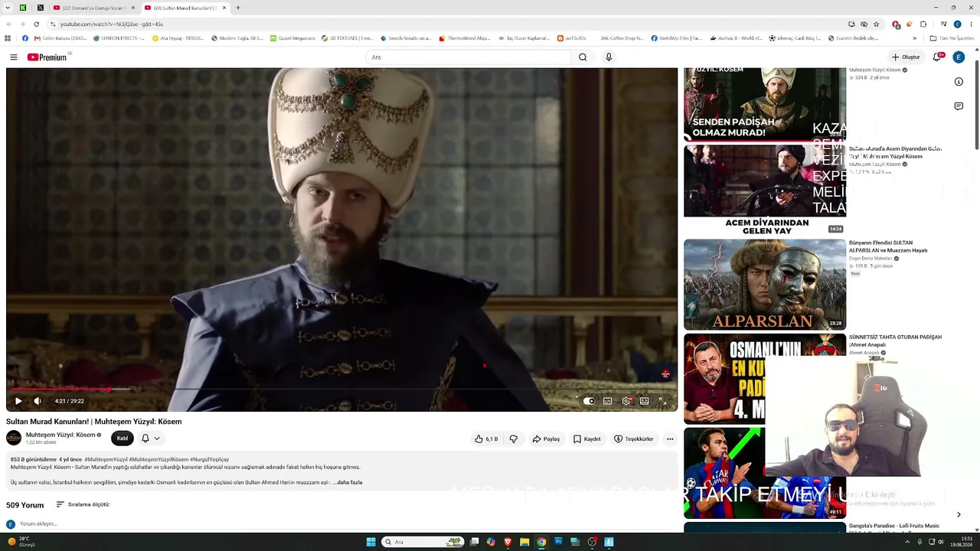The image size is (980, 551).
Task: Open Photoshop from the taskbar
Action: [x=558, y=542]
